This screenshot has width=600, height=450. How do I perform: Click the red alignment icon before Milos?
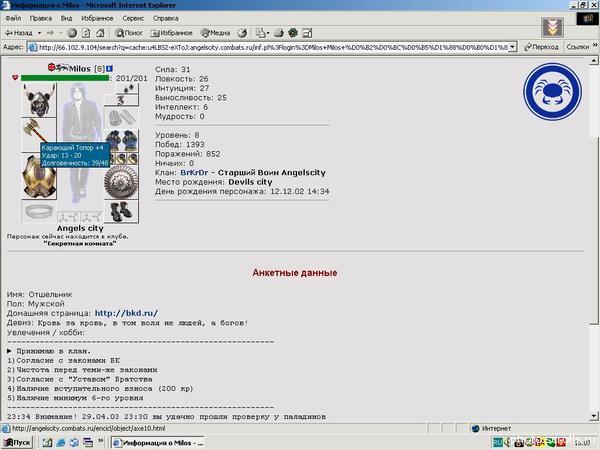(52, 68)
